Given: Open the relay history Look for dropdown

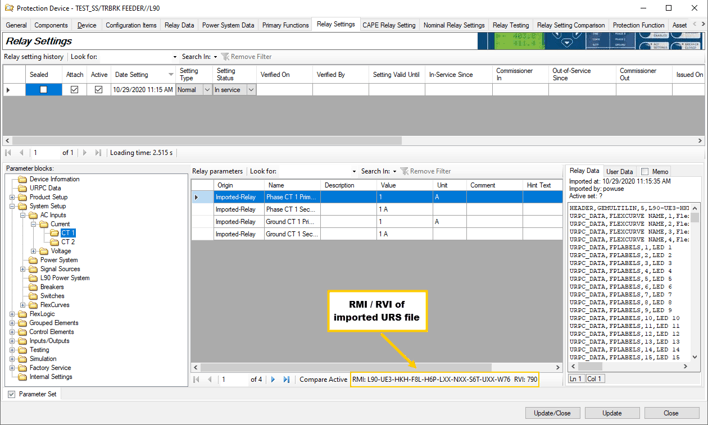Looking at the screenshot, I should coord(175,57).
